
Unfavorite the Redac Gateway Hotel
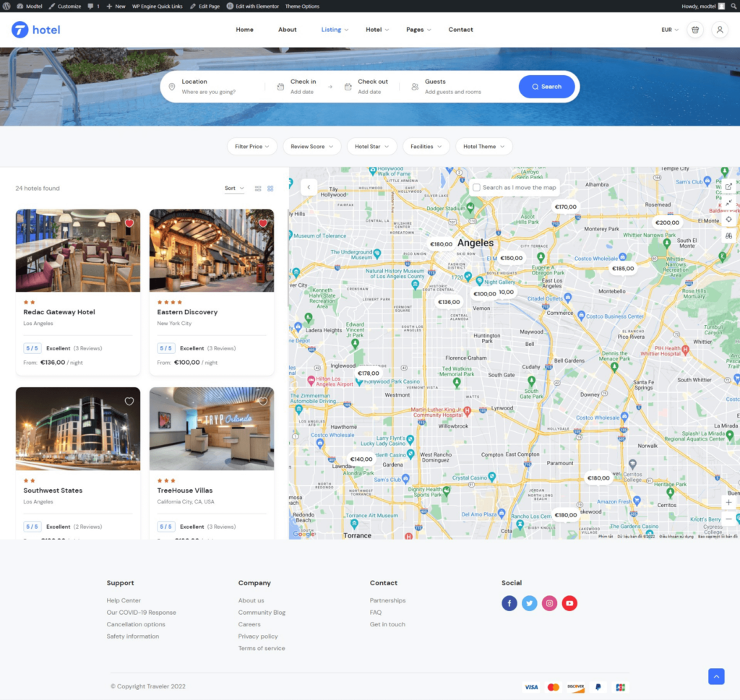tap(129, 223)
